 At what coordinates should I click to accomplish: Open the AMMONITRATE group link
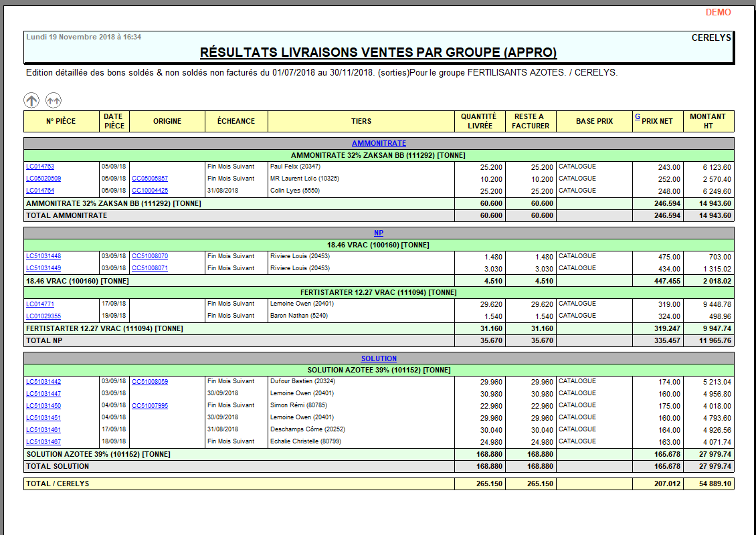(x=379, y=143)
